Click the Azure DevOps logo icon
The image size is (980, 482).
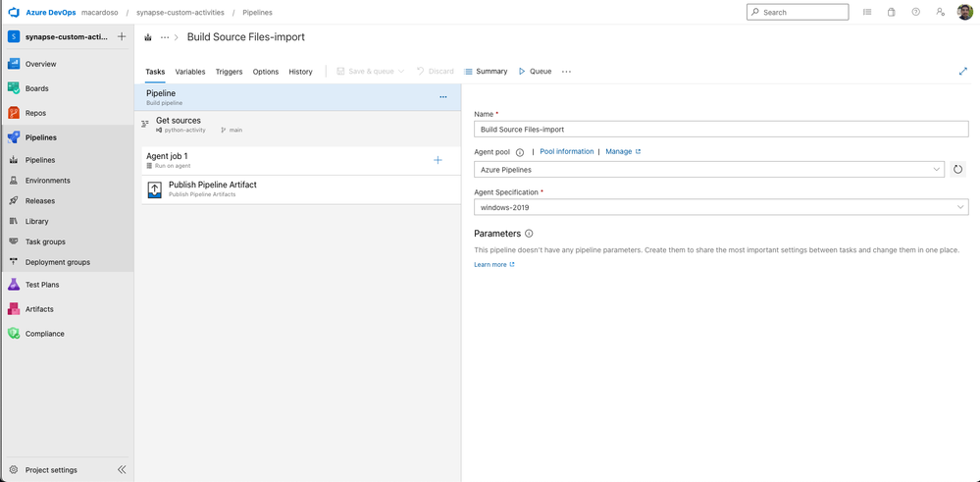14,13
